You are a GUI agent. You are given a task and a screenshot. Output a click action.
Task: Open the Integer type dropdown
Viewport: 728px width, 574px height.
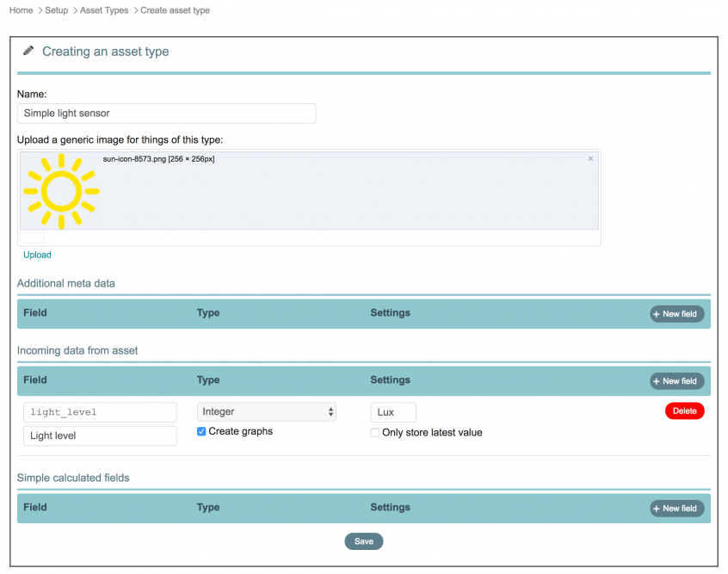[267, 411]
